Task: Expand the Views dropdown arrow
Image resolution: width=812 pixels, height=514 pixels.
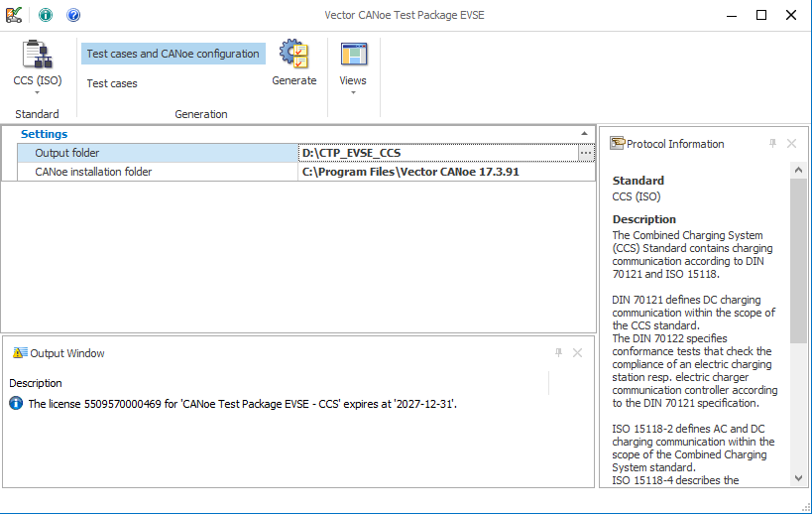Action: (x=353, y=92)
